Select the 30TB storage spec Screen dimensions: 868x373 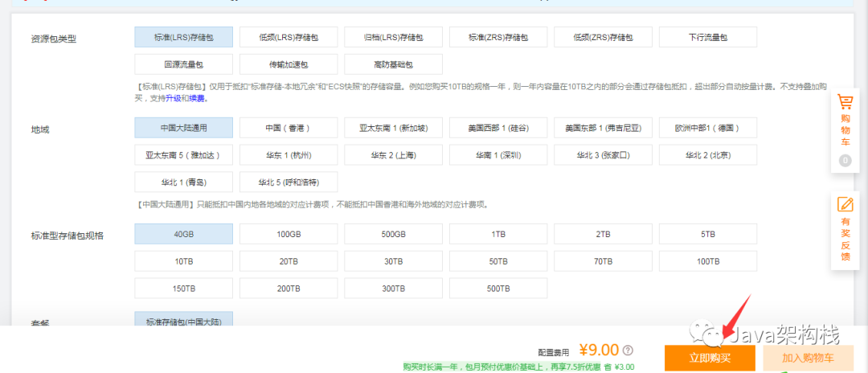(x=393, y=261)
